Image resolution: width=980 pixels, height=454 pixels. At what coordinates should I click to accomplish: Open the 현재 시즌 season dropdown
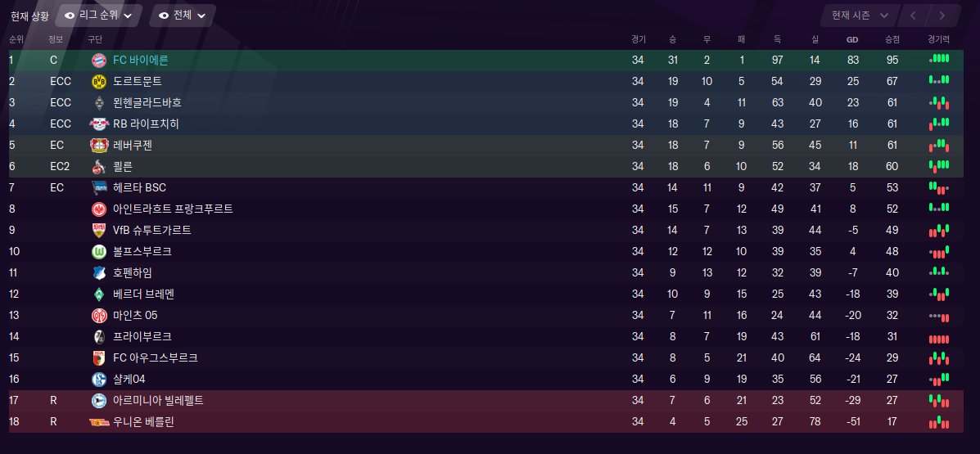click(860, 16)
